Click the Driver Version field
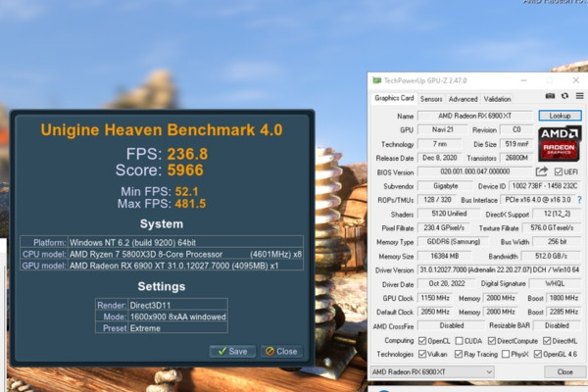Viewport: 588px width, 392px height. [x=499, y=269]
